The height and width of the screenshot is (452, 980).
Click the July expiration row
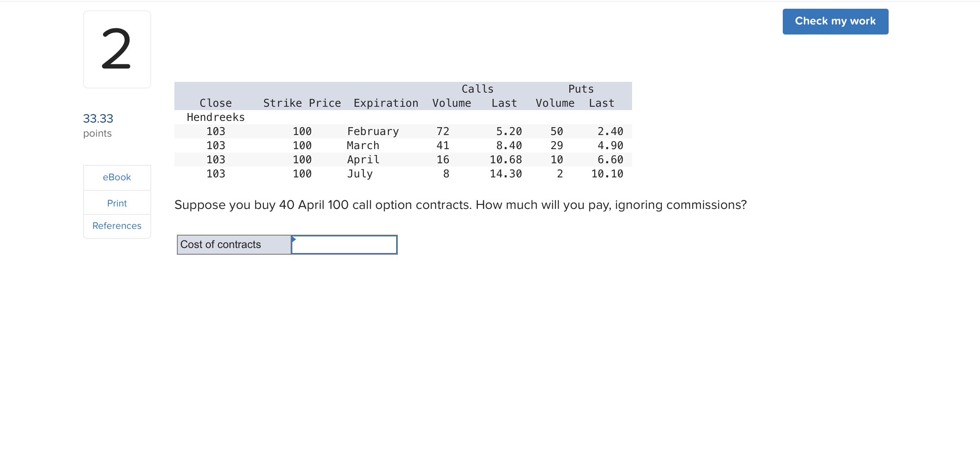(x=360, y=174)
